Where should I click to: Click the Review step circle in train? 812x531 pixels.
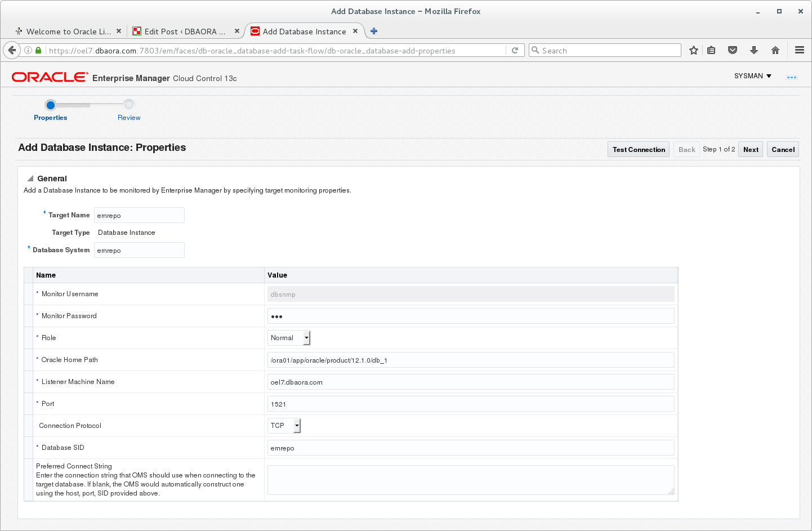pyautogui.click(x=129, y=105)
